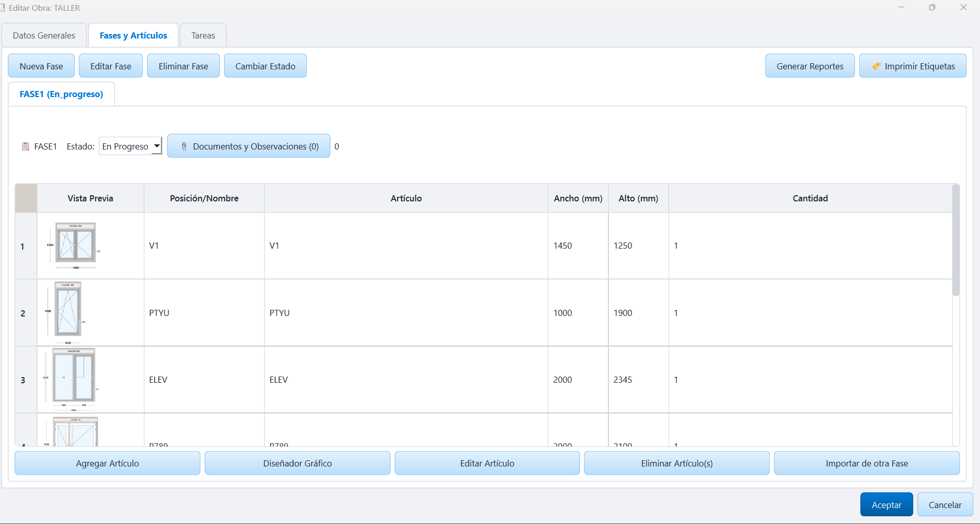Select row header number 2
The image size is (980, 524).
click(x=23, y=313)
